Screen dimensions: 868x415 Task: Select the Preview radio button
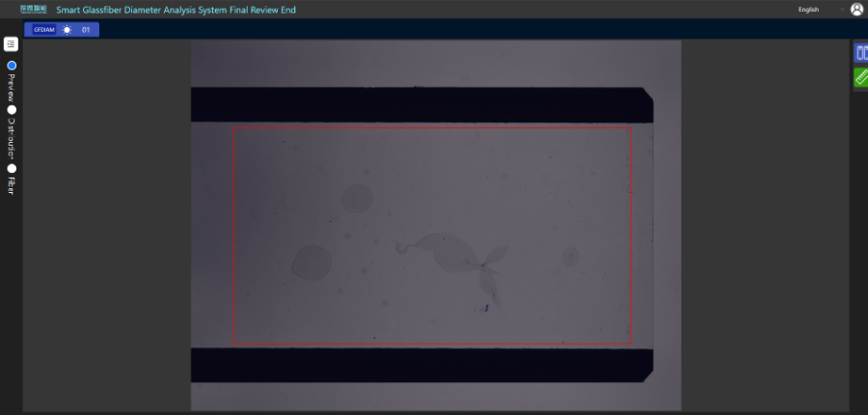coord(12,66)
